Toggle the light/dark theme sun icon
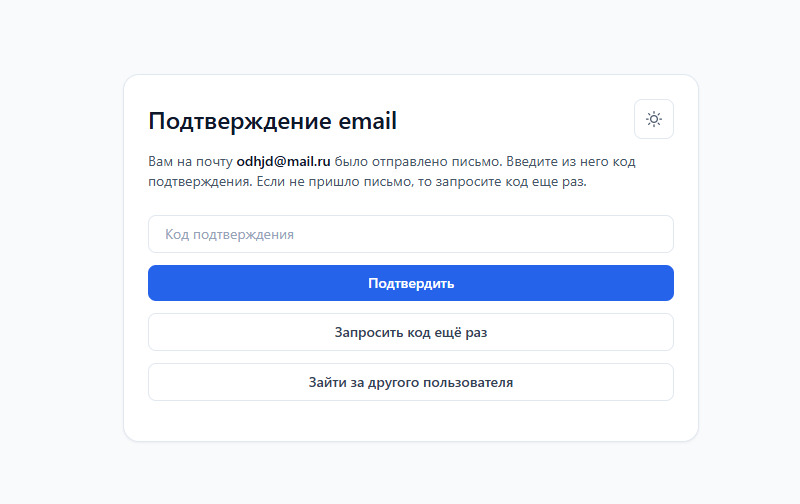800x504 pixels. pyautogui.click(x=654, y=119)
